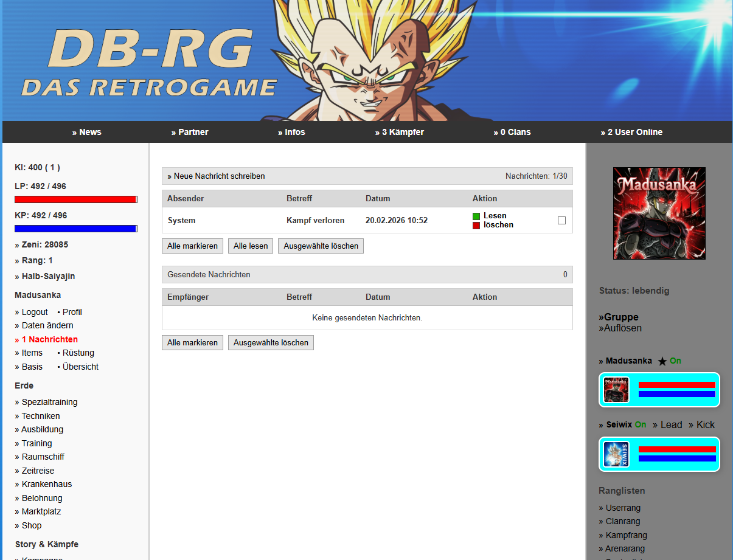Kick Seiwix from the group

[701, 424]
